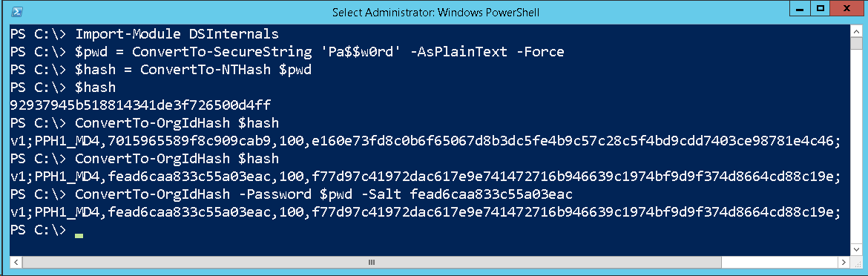Click the OrgId hash output with salt 7015965589f8c909cab9

[x=425, y=140]
